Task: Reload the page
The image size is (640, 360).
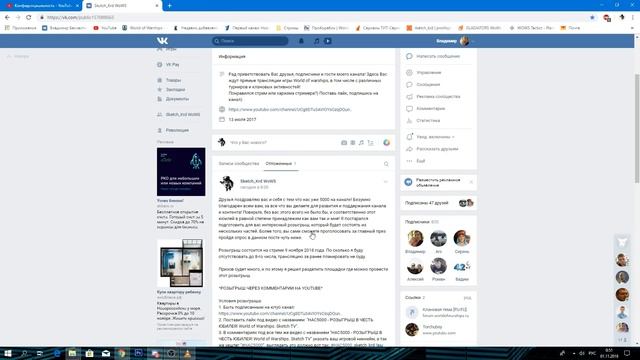Action: (x=29, y=18)
